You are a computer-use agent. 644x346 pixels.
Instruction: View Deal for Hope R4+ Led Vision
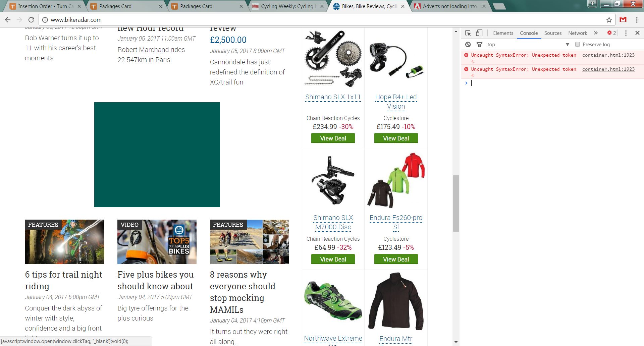pos(396,138)
